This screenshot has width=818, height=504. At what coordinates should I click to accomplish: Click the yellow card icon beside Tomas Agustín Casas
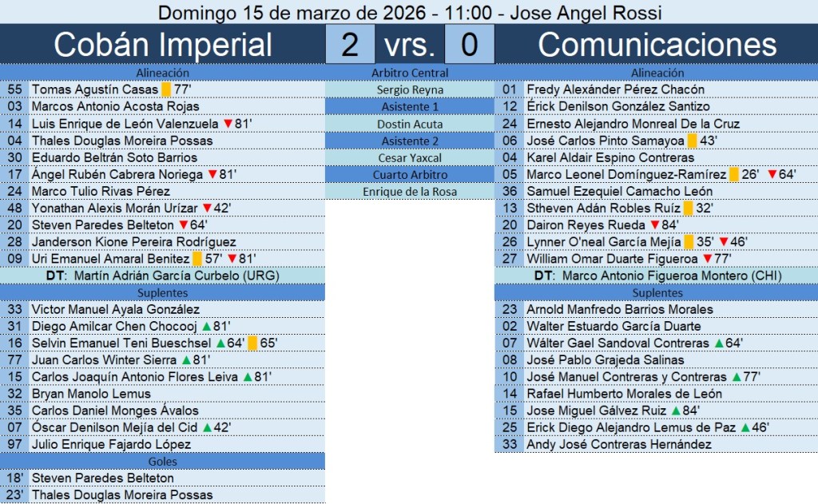point(166,89)
